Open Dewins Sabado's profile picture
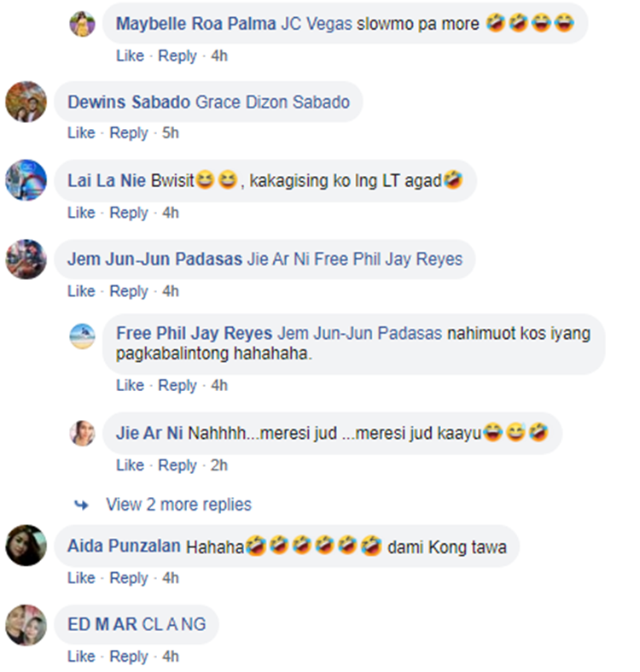Screen dimensions: 640x672 (x=26, y=102)
